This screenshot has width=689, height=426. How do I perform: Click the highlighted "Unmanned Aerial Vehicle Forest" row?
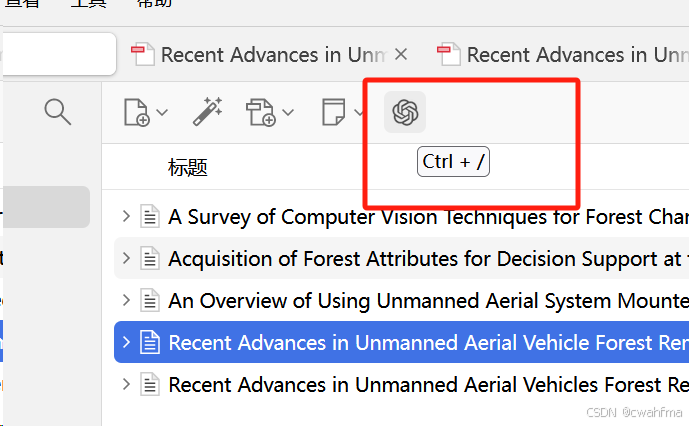(x=420, y=342)
